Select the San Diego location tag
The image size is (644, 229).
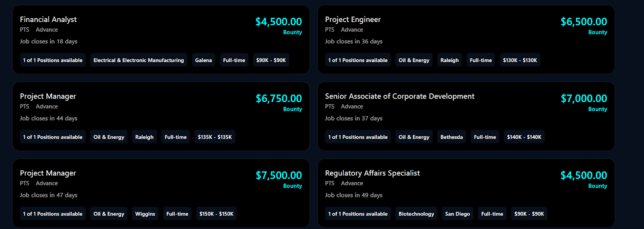[x=457, y=214]
